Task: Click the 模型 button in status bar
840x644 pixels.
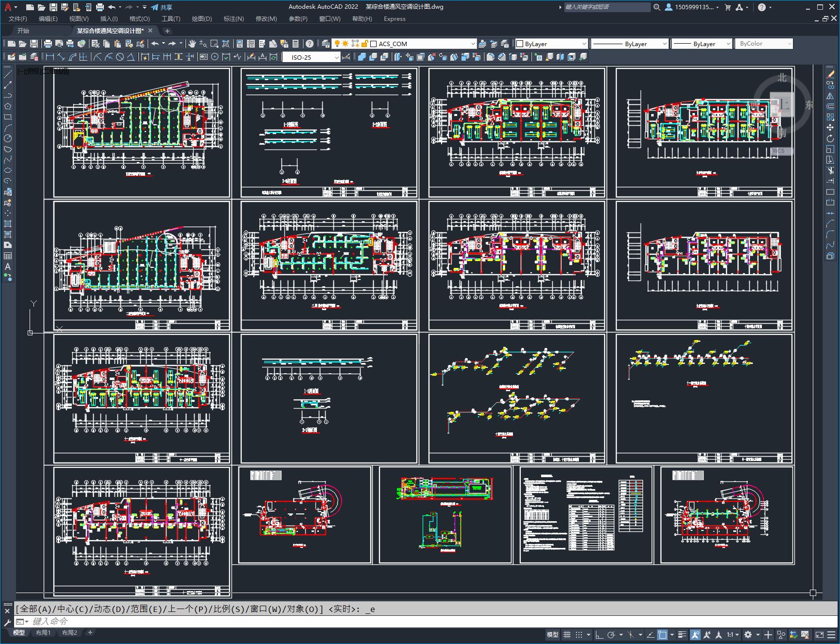Action: click(x=552, y=634)
